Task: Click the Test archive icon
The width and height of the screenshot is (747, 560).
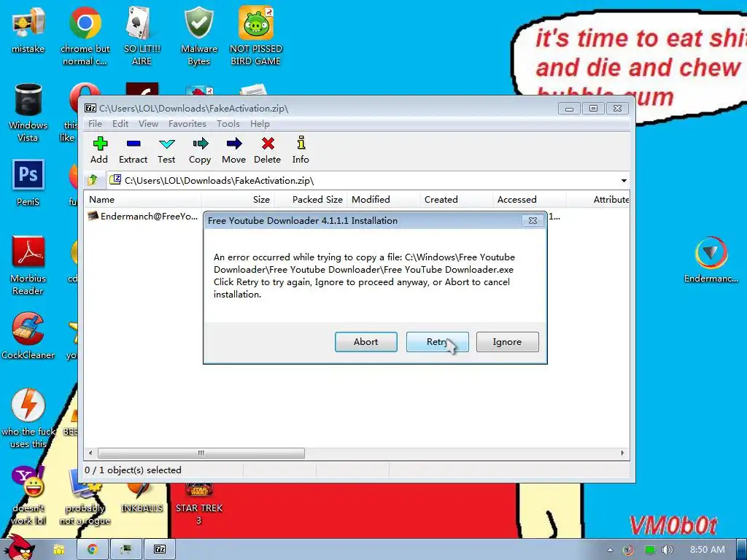Action: [166, 149]
